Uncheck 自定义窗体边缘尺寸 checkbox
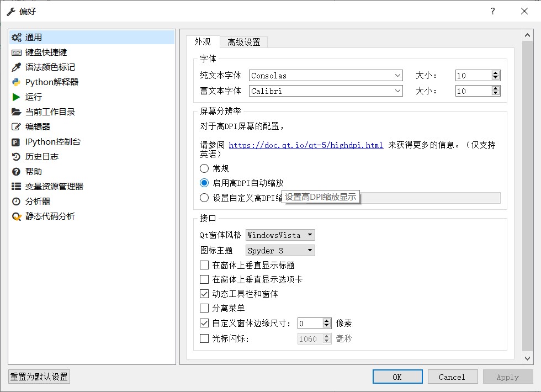This screenshot has height=392, width=541. coord(204,323)
